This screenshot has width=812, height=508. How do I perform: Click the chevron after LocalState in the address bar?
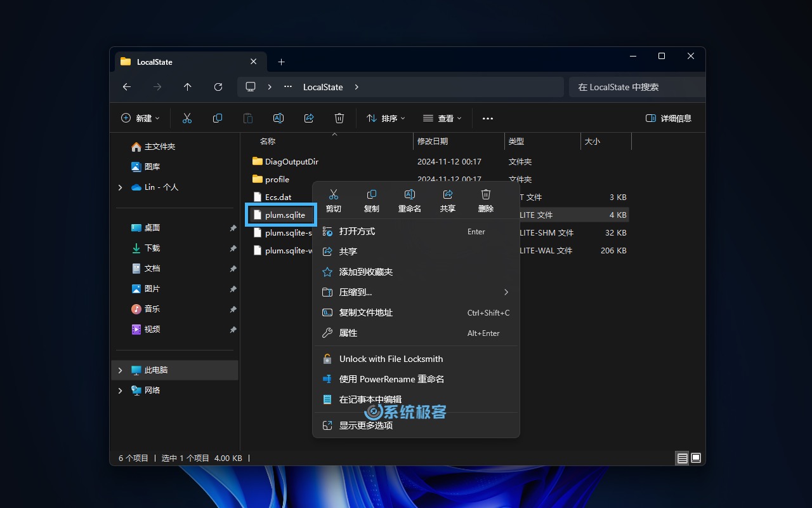(x=357, y=87)
